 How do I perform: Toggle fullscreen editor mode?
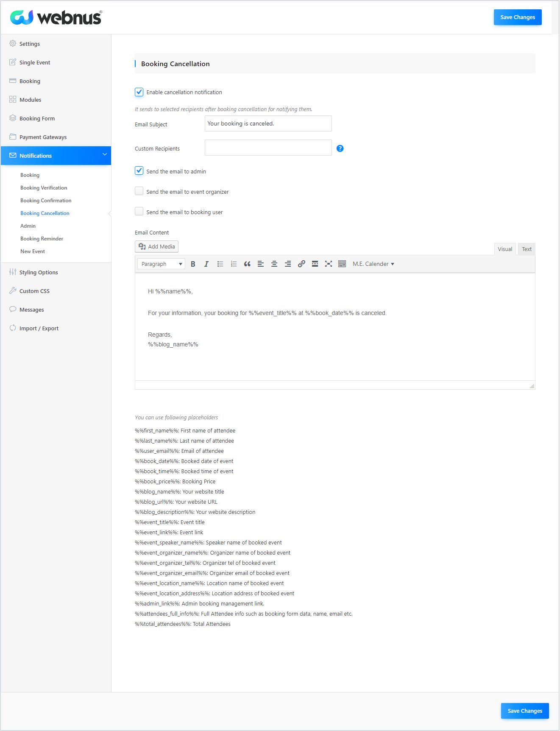coord(329,264)
